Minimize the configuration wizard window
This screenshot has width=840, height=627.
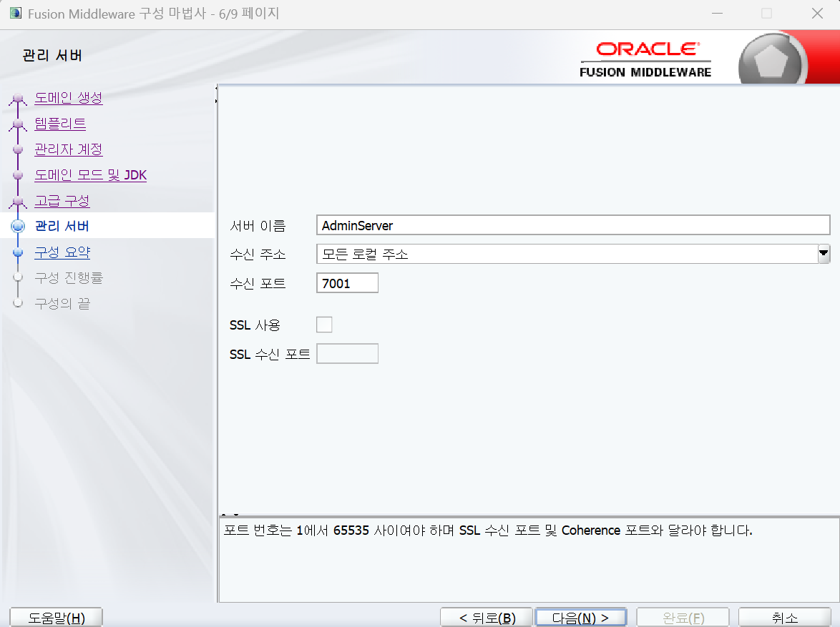pos(718,14)
